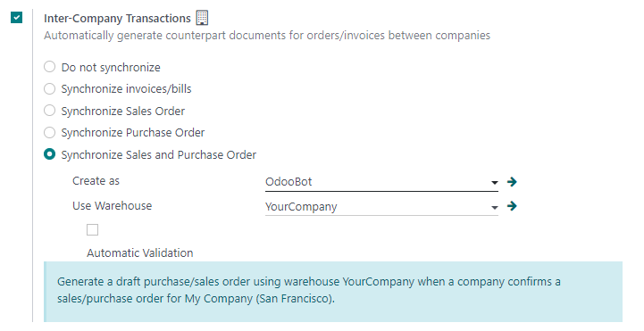The height and width of the screenshot is (331, 644).
Task: Click the draft purchase/sales order info box
Action: click(333, 292)
